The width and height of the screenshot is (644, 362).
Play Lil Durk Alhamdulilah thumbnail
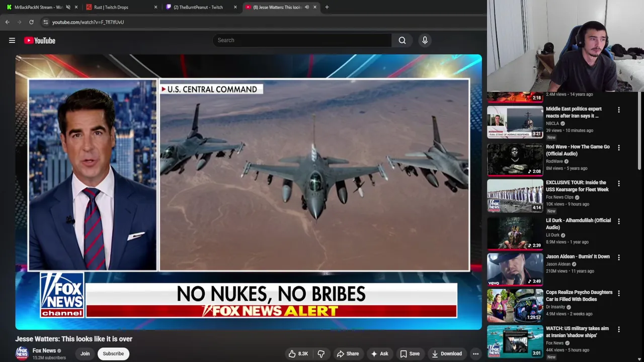(515, 233)
